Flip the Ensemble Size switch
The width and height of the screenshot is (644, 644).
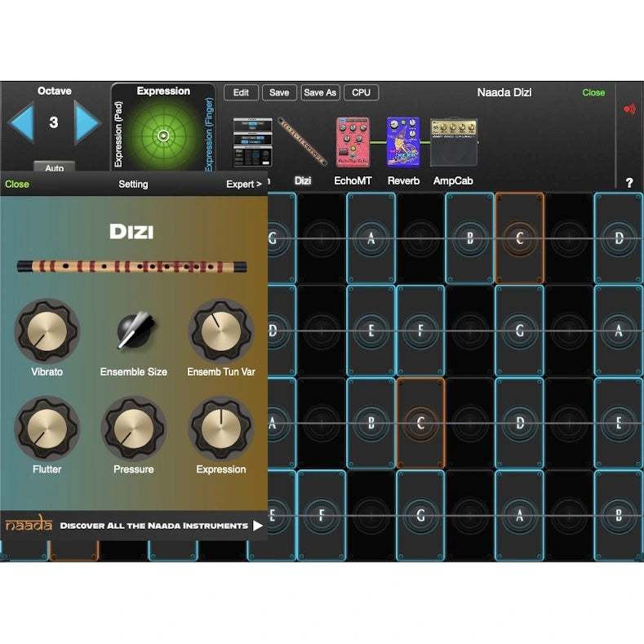tap(135, 330)
